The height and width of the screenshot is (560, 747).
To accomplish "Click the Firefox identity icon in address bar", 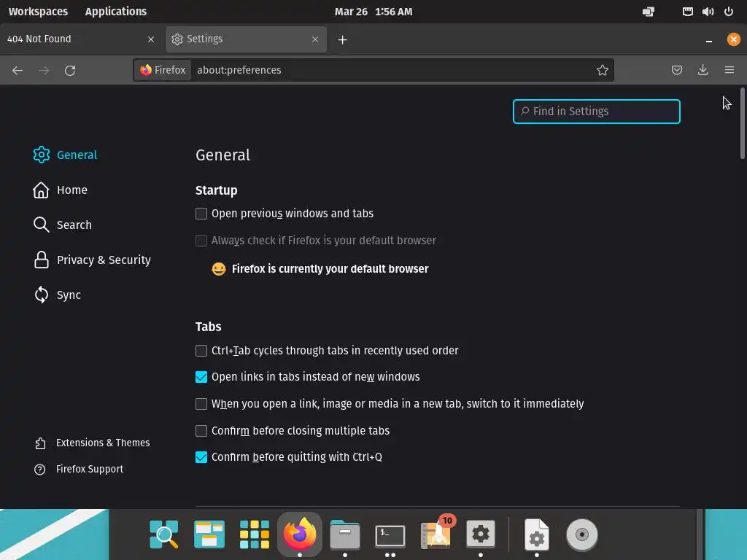I will tap(163, 70).
